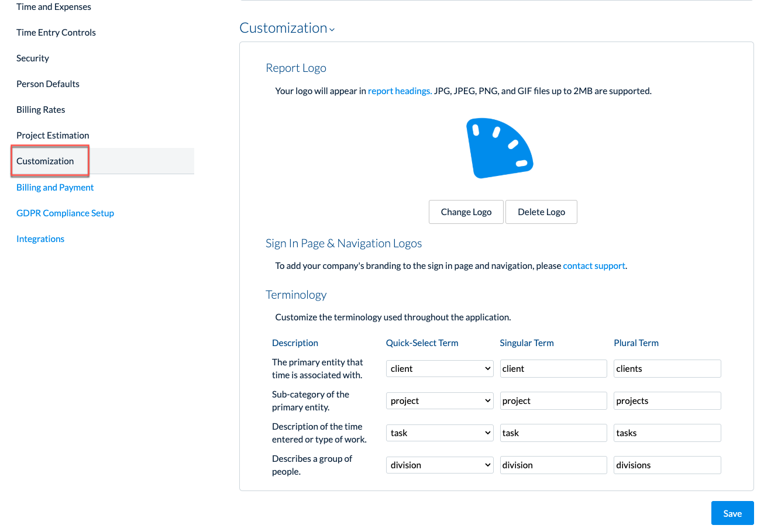This screenshot has width=764, height=532.
Task: Click the Change Logo button
Action: click(466, 212)
